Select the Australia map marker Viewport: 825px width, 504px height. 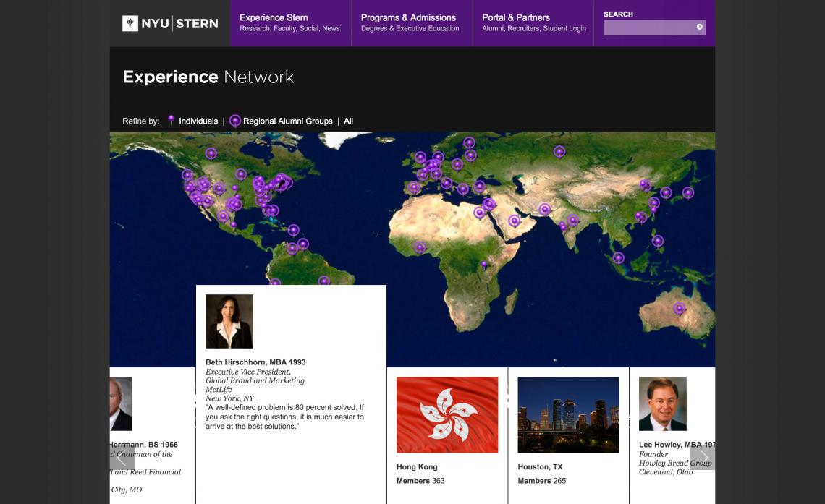680,308
